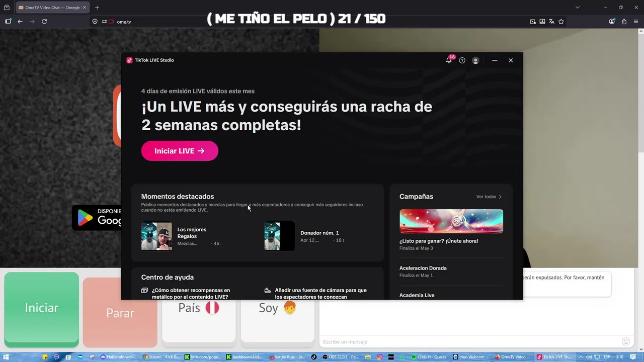Open browser extensions puzzle icon
Viewport: 644px width, 362px height.
point(624,22)
